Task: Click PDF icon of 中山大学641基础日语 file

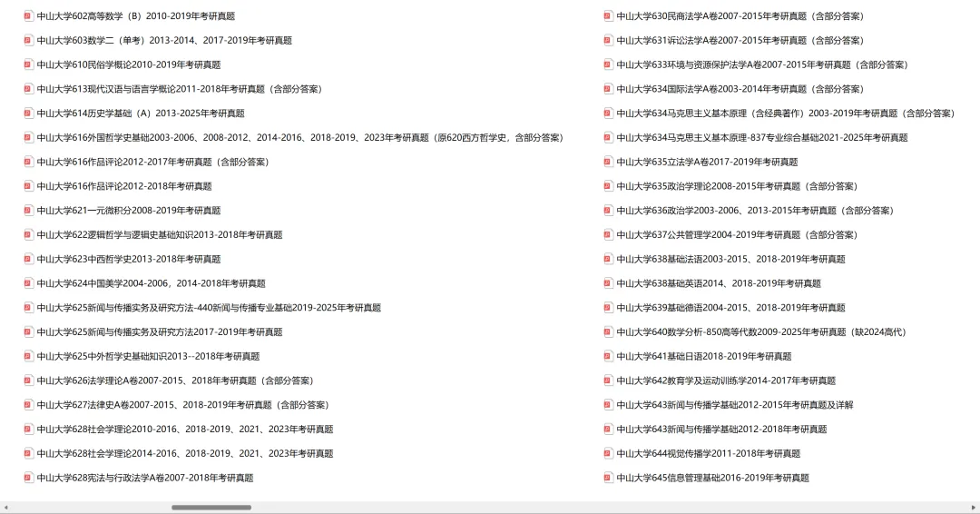Action: coord(608,356)
